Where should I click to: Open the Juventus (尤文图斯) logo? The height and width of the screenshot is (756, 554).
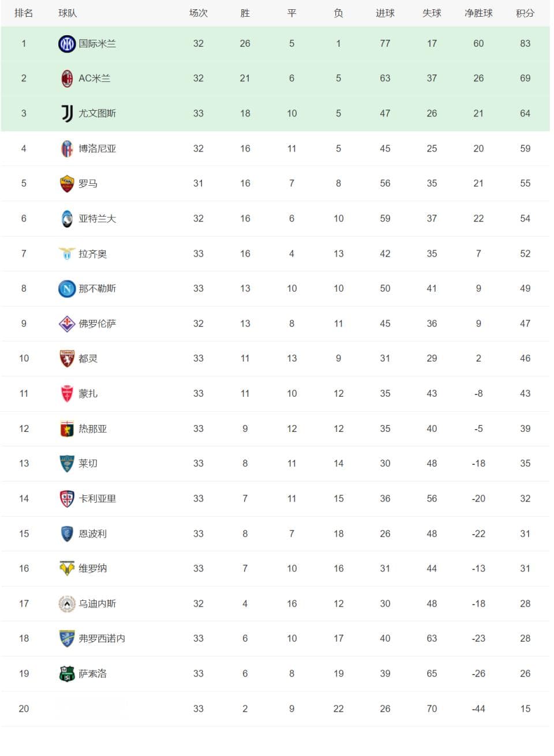tap(67, 114)
